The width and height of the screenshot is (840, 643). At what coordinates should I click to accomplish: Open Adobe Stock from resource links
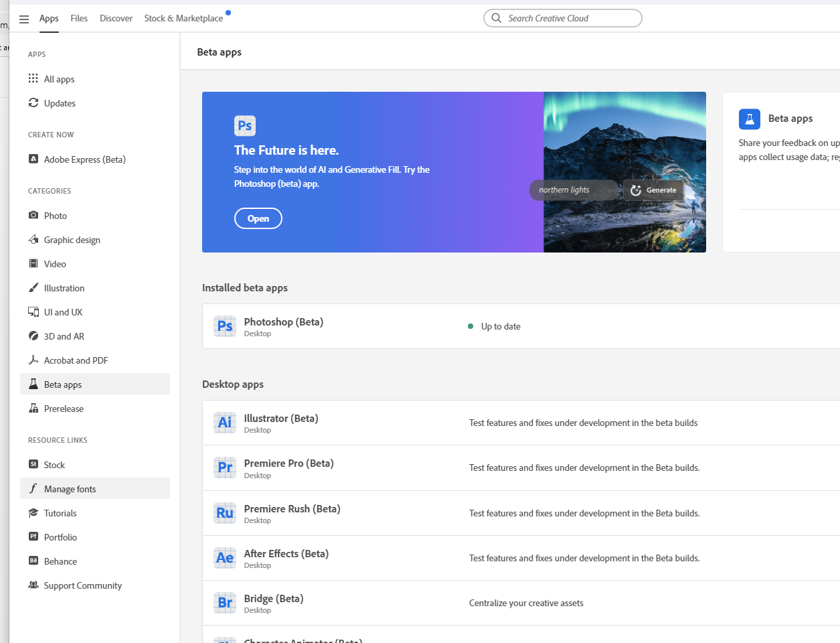tap(54, 464)
